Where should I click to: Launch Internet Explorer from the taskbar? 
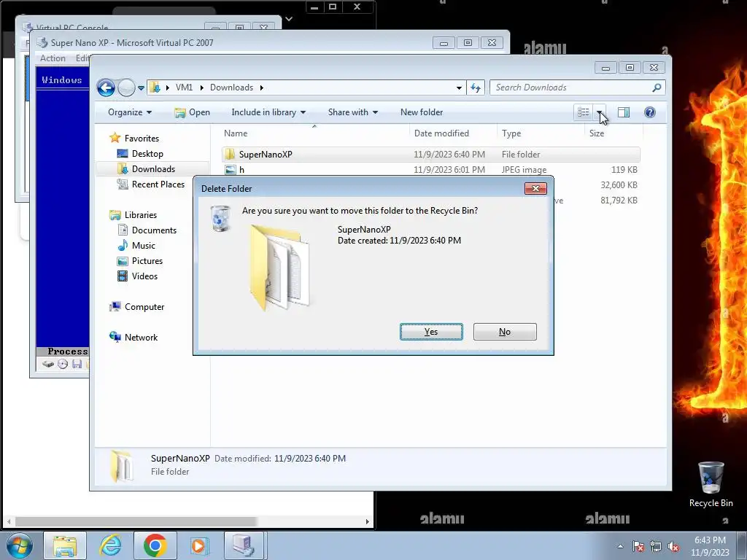[110, 545]
